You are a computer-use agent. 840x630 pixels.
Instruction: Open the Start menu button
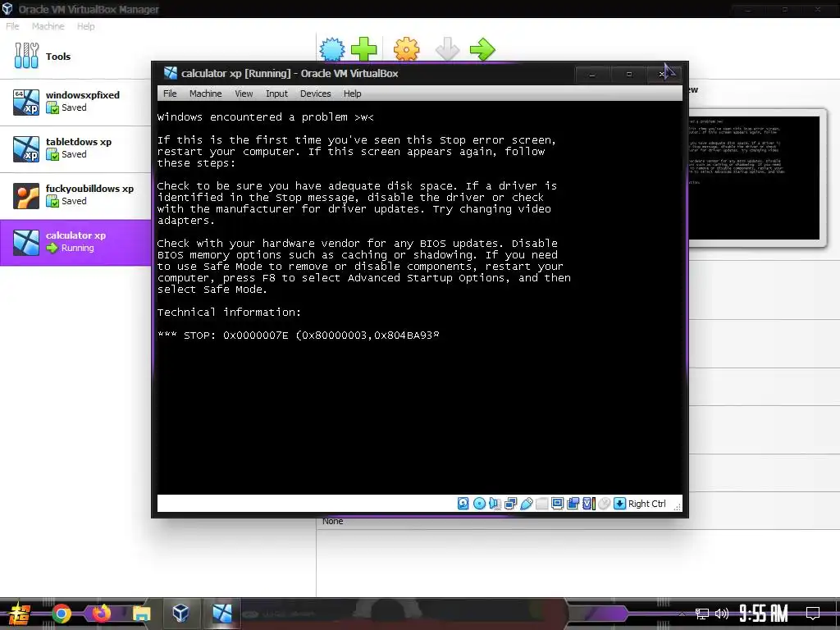tap(20, 614)
